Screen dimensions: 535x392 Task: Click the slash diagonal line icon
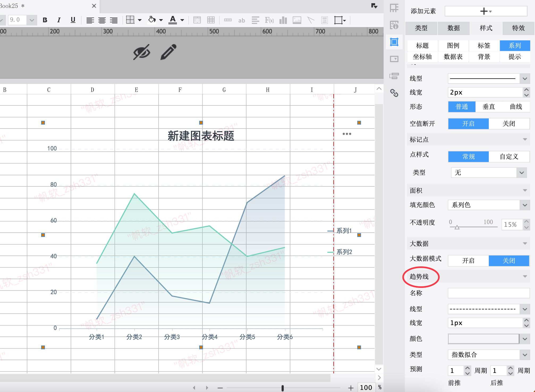[x=311, y=20]
